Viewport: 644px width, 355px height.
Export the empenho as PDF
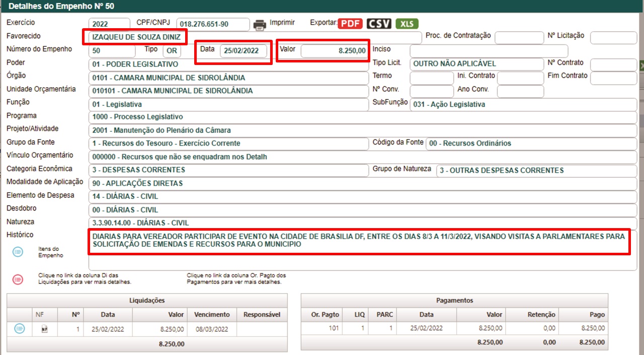pyautogui.click(x=350, y=24)
